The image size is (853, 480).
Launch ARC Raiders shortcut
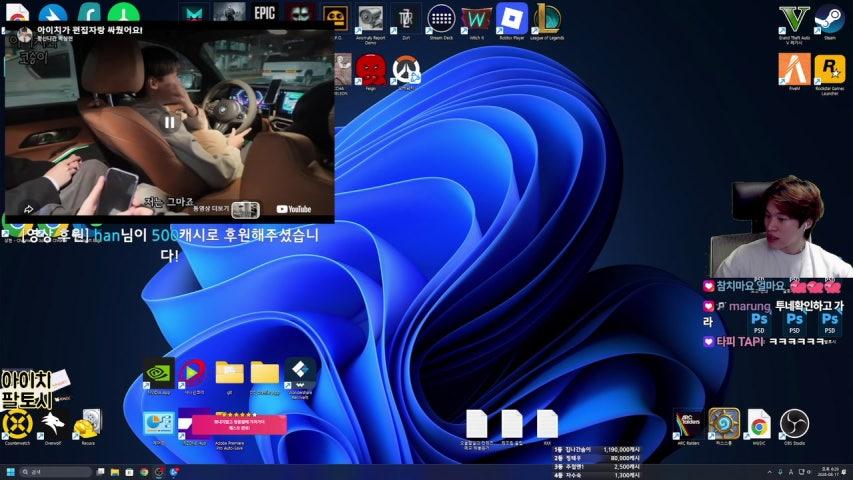point(688,424)
